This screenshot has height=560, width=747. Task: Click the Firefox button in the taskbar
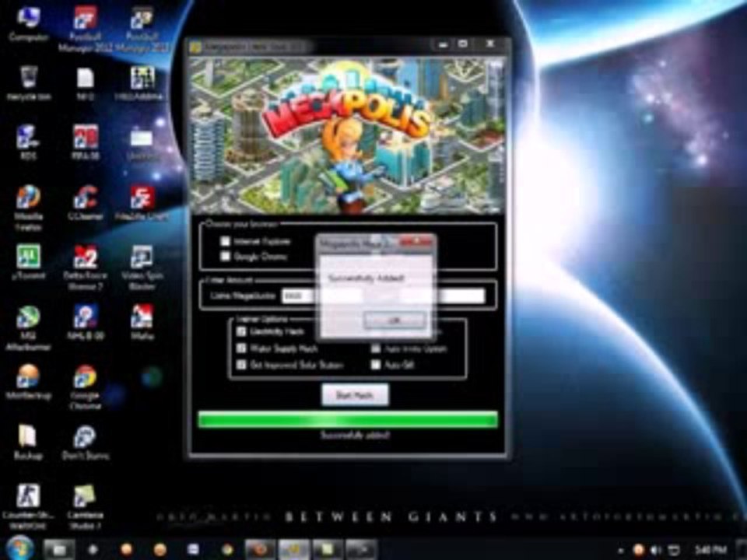coord(260,549)
